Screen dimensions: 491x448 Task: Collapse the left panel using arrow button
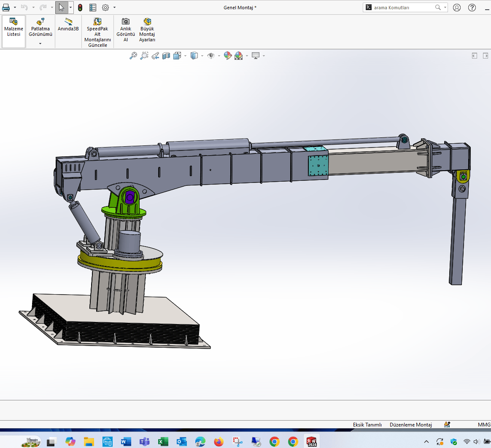[x=475, y=56]
